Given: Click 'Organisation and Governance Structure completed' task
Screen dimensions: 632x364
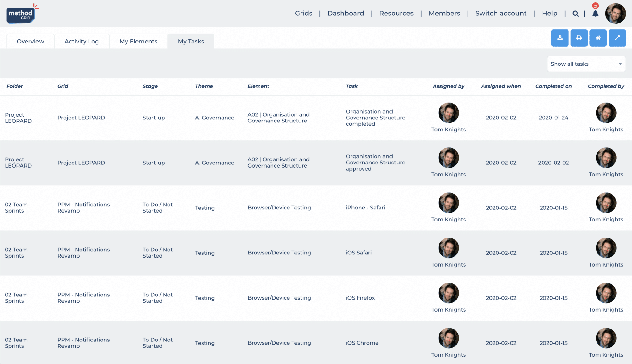Looking at the screenshot, I should point(376,118).
